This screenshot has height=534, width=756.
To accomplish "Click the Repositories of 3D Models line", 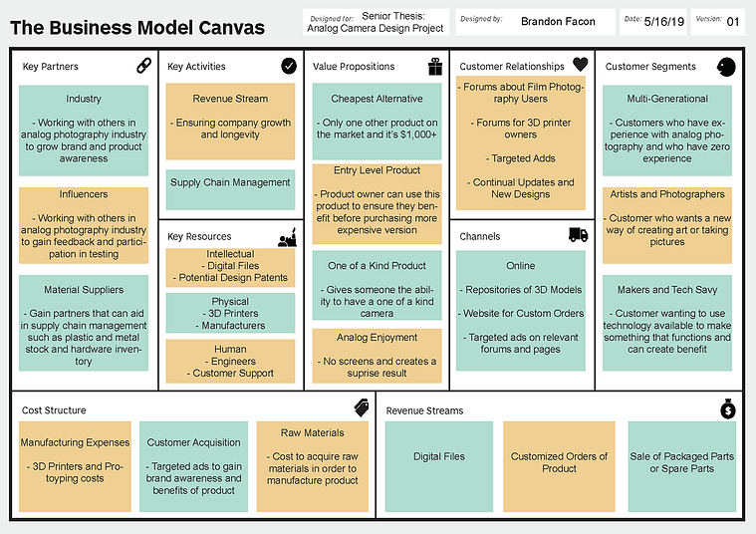I will pyautogui.click(x=521, y=290).
